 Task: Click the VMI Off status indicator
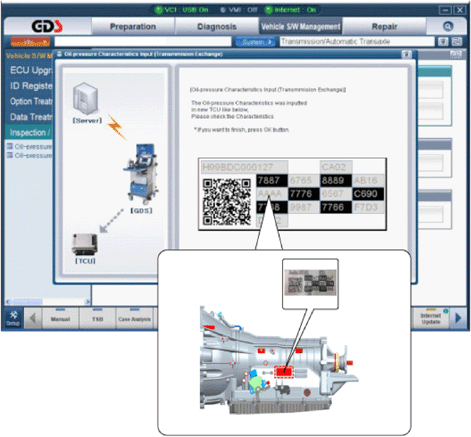tap(238, 10)
